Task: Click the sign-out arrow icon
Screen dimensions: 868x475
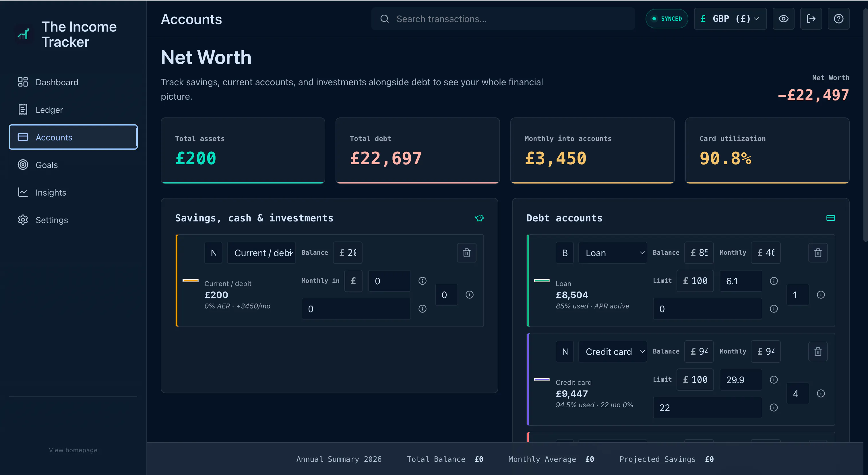Action: pos(811,19)
